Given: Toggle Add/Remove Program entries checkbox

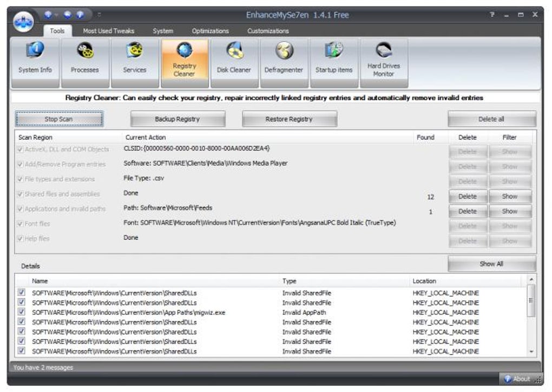Looking at the screenshot, I should pos(20,164).
